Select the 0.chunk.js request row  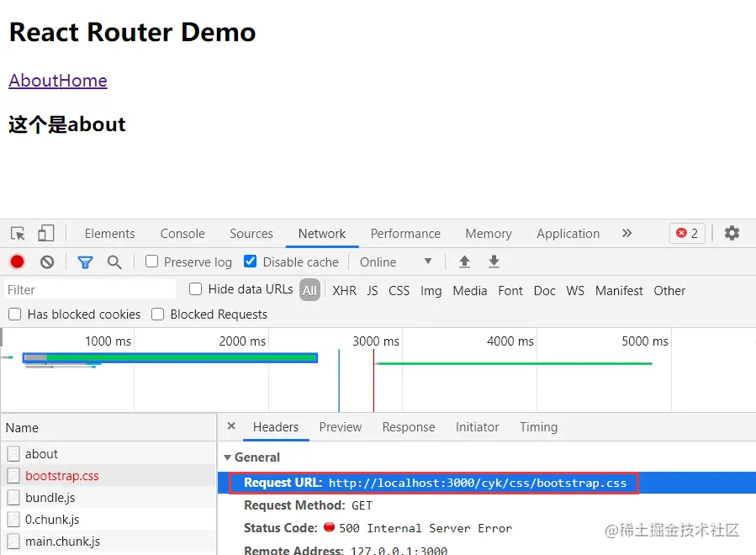(x=108, y=520)
